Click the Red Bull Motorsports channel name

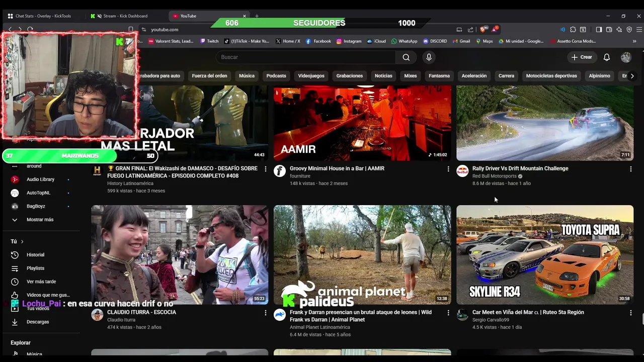click(x=495, y=176)
